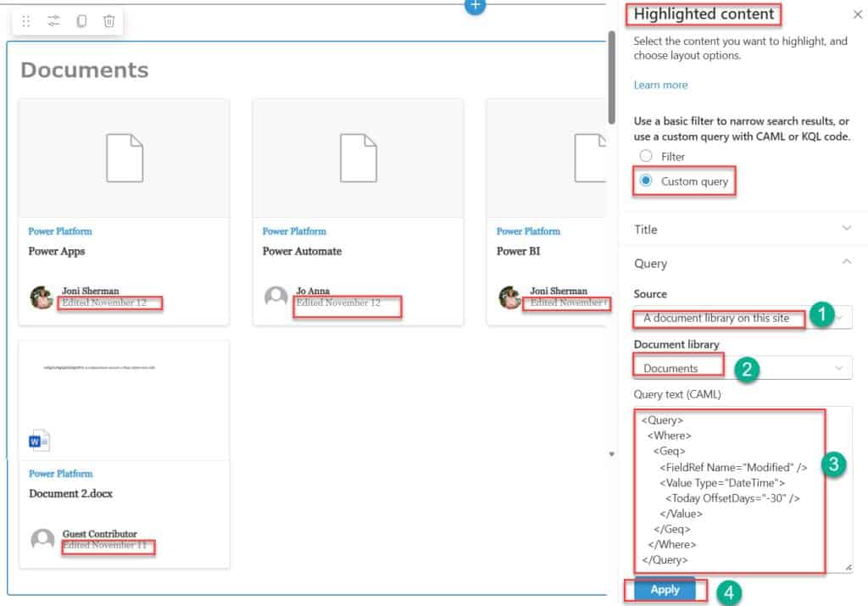Open the Document 2.docx title
This screenshot has height=606, width=868.
coord(70,493)
